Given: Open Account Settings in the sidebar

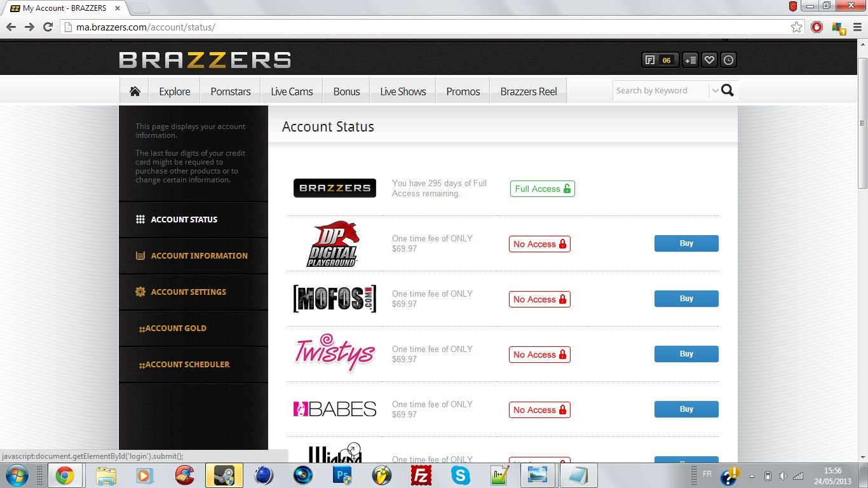Looking at the screenshot, I should pos(193,292).
